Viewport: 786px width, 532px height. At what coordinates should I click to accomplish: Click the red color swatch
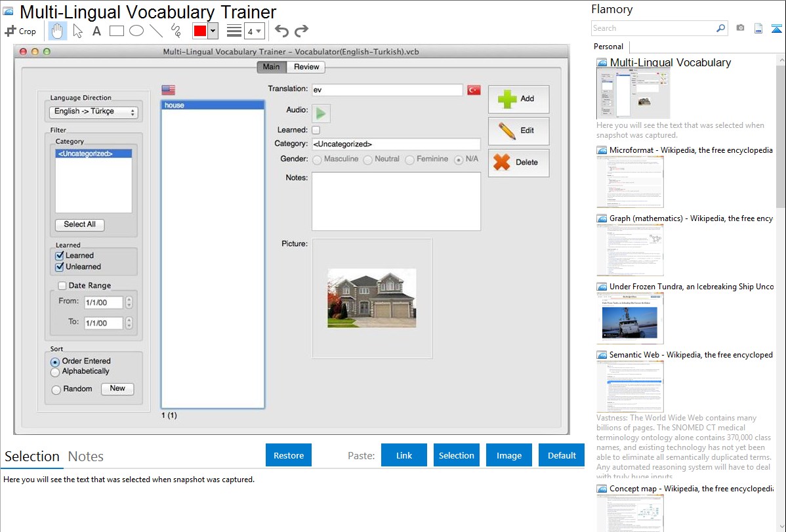(200, 31)
